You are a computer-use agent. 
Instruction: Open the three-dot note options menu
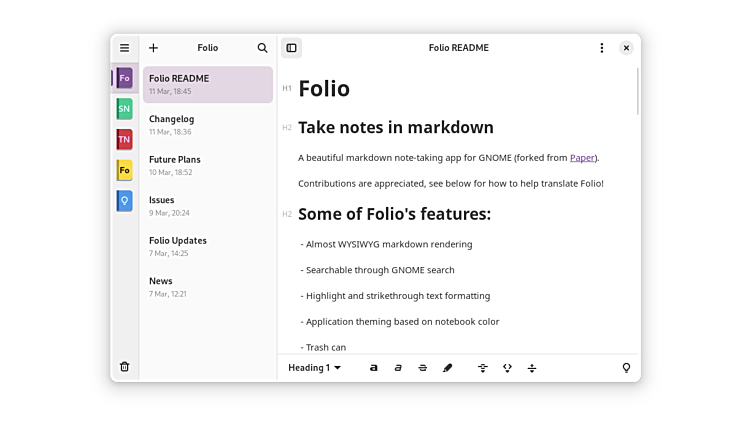click(601, 48)
